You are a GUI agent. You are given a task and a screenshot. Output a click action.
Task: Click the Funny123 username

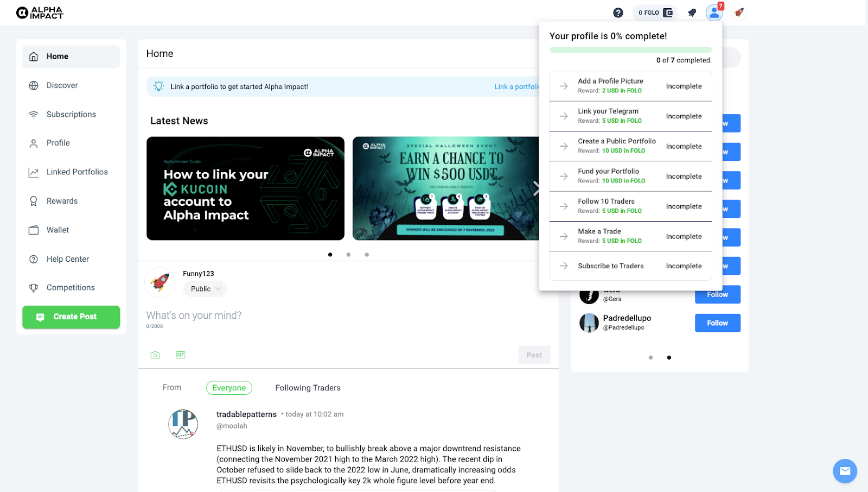(198, 274)
